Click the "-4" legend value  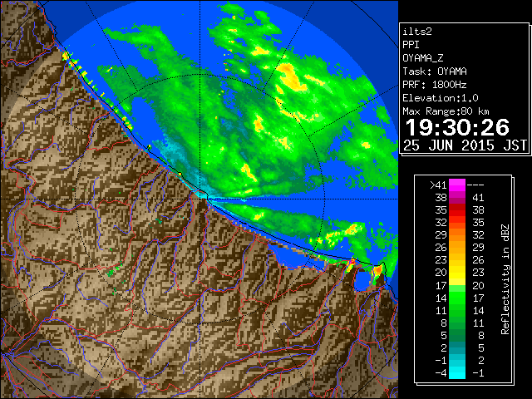441,373
